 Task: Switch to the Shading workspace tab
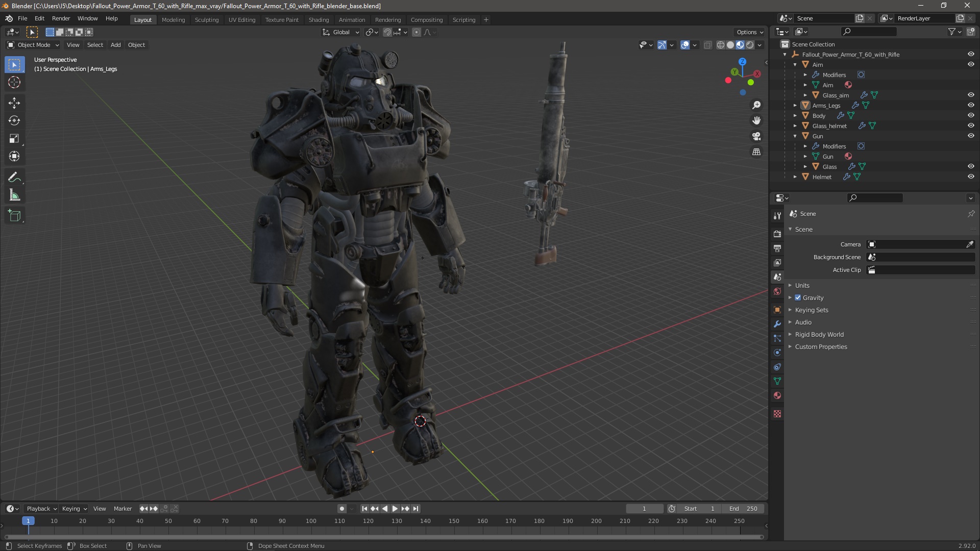318,20
